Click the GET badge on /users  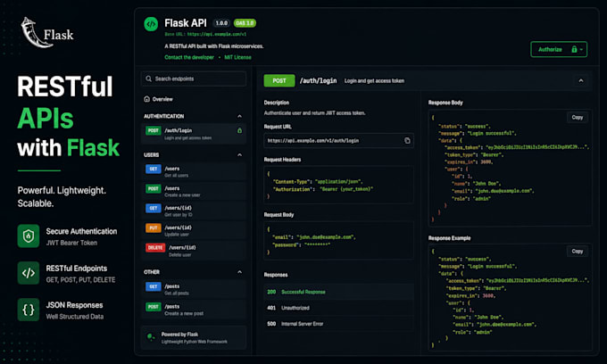(154, 169)
